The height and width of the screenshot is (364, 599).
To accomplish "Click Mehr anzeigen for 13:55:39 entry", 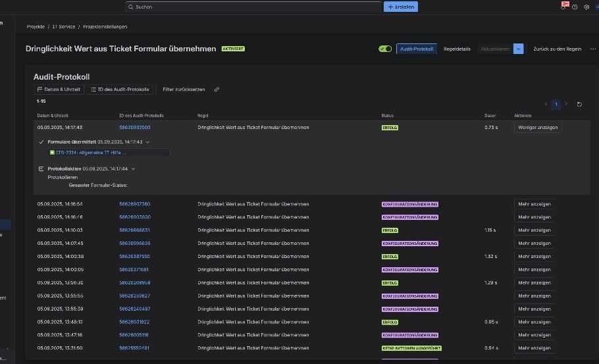I will [x=534, y=309].
